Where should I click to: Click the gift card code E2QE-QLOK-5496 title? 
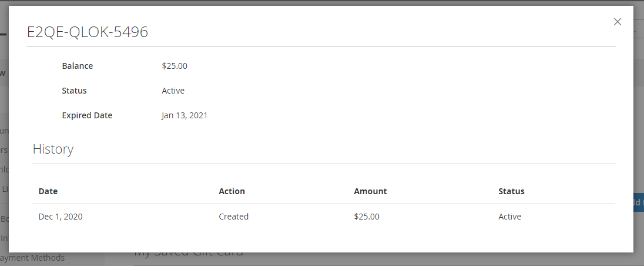point(88,32)
